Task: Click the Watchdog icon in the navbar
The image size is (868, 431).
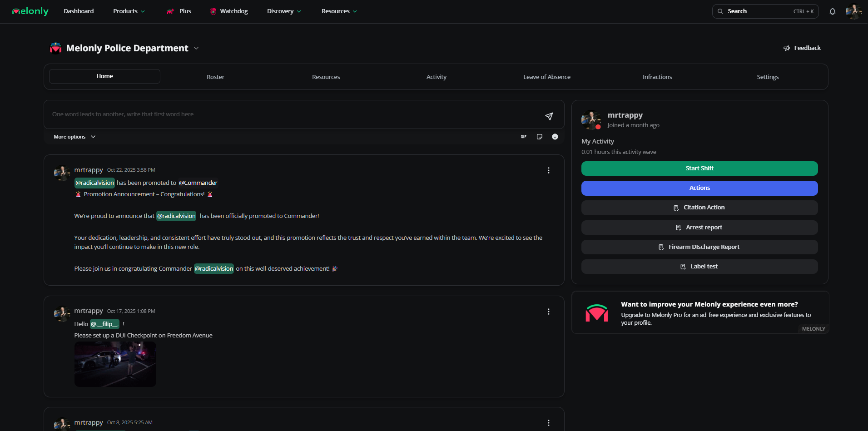Action: [x=212, y=11]
